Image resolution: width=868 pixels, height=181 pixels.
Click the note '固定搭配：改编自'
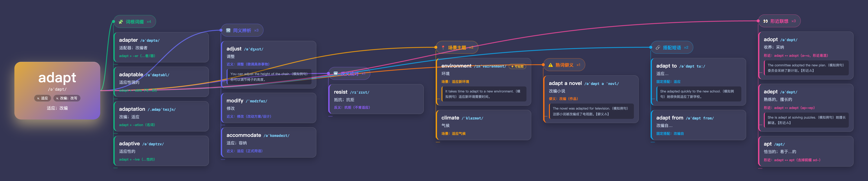[670, 134]
